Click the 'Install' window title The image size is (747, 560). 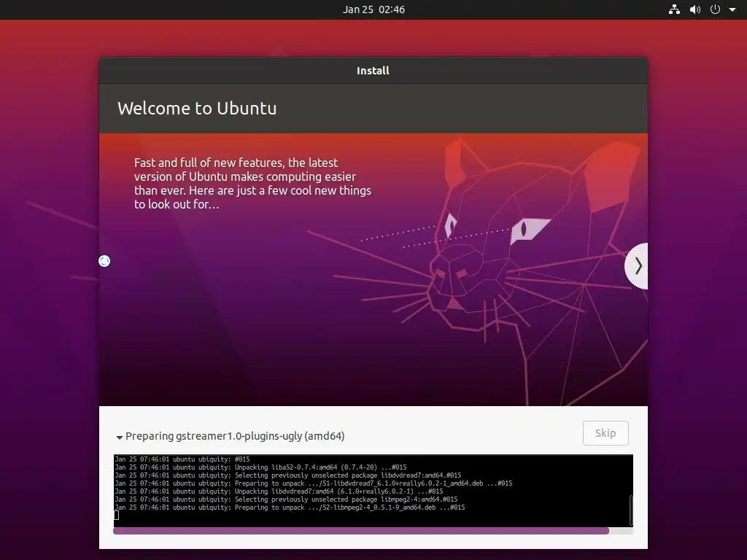pyautogui.click(x=373, y=71)
